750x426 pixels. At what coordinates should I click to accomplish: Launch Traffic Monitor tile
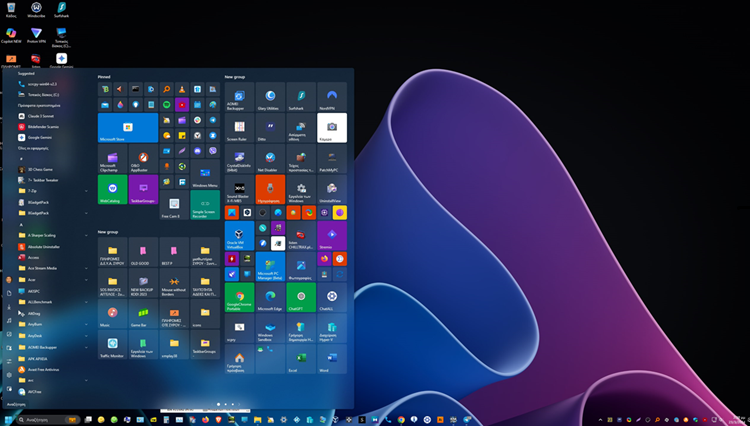tap(112, 344)
